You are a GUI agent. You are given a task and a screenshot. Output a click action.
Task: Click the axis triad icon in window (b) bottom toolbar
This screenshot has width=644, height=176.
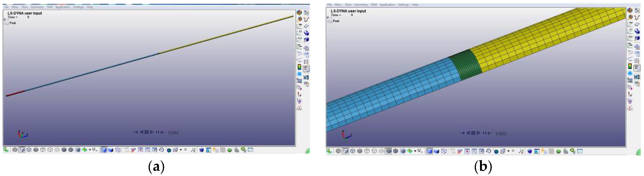tap(521, 151)
